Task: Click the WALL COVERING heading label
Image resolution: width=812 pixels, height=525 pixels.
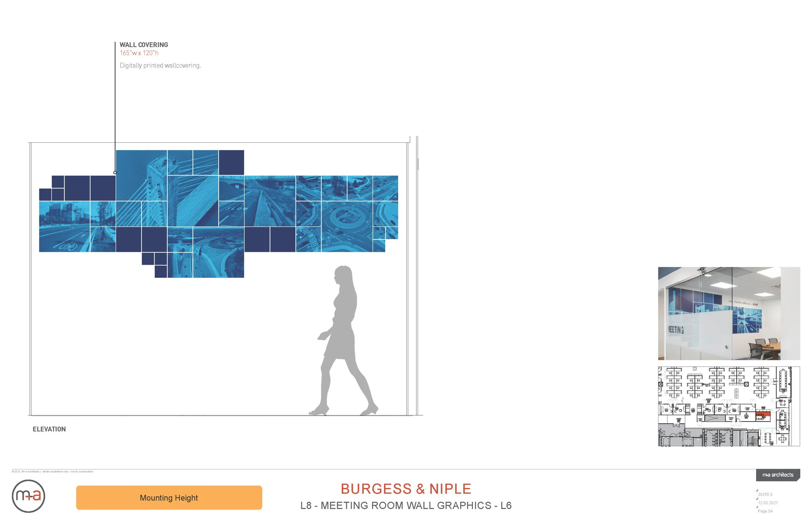Action: click(144, 45)
